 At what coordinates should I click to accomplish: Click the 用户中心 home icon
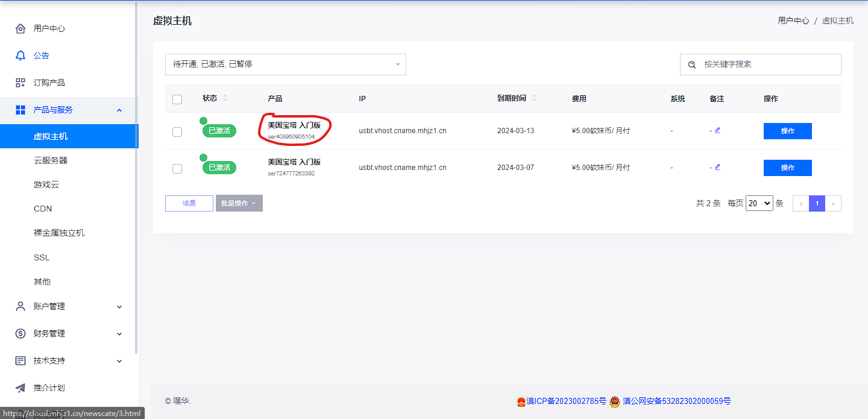20,28
